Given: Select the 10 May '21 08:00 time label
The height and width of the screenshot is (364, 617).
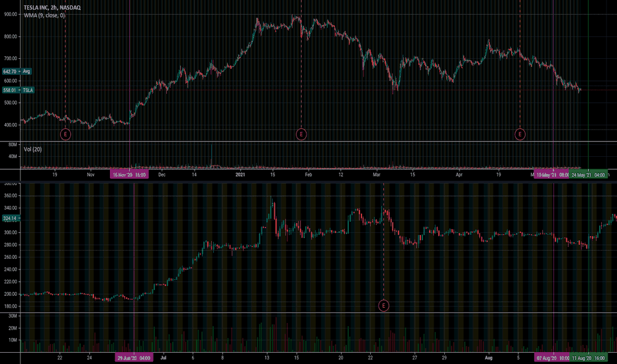Looking at the screenshot, I should click(x=551, y=175).
